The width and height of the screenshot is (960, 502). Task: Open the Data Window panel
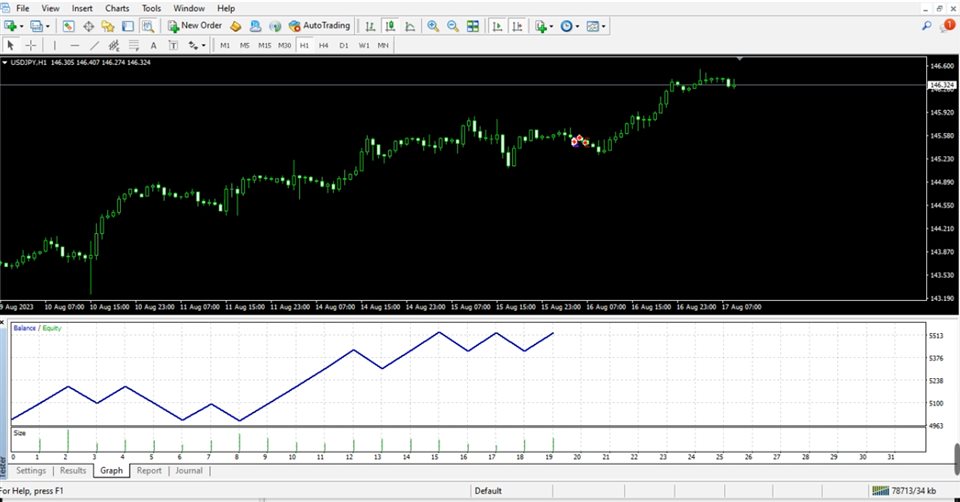pyautogui.click(x=88, y=26)
